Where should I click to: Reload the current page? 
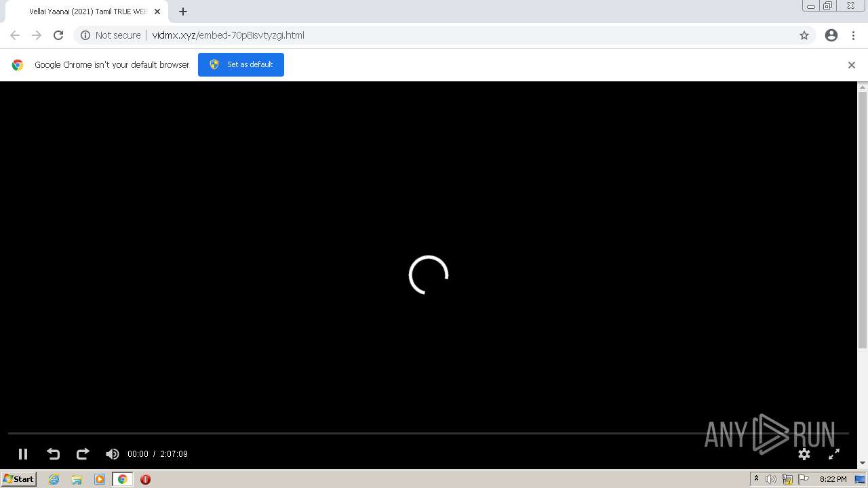click(58, 35)
